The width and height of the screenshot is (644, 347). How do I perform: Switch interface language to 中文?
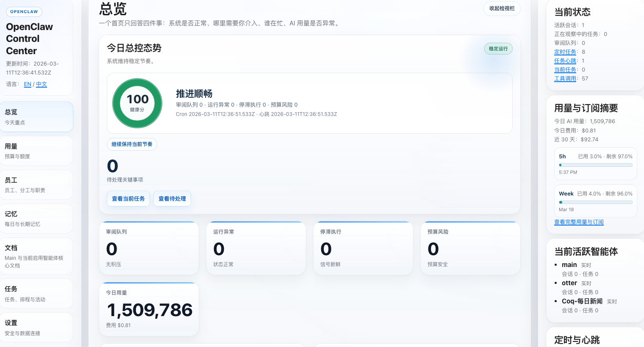[x=41, y=84]
